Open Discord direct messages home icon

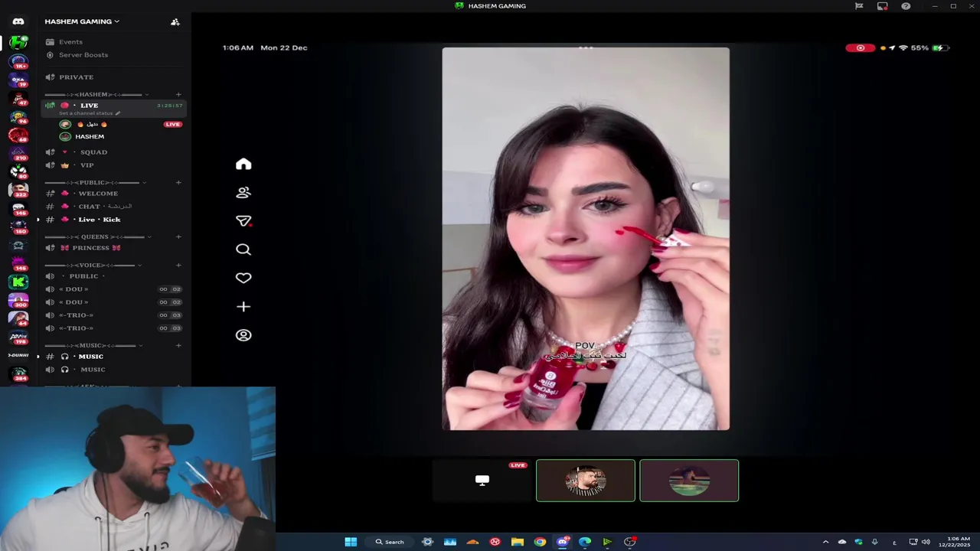[18, 21]
